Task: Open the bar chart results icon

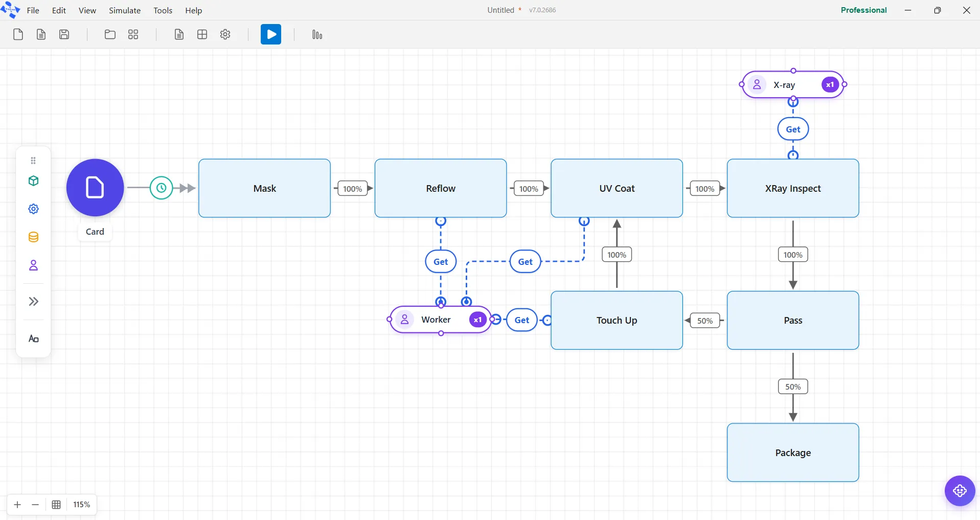Action: tap(317, 34)
